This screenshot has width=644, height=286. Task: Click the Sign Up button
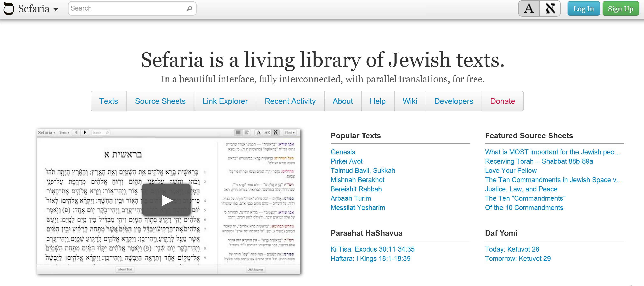[620, 8]
